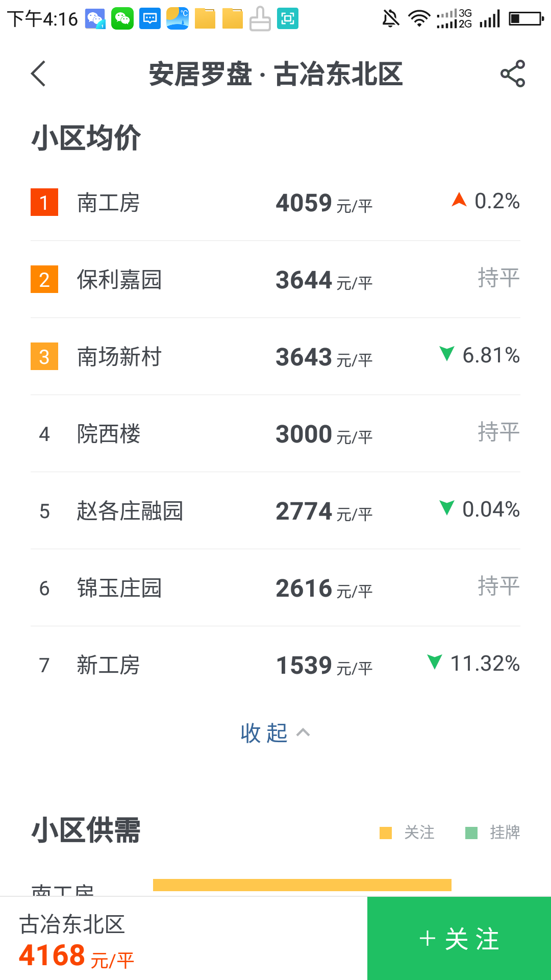Open the share icon
This screenshot has width=551, height=980.
pyautogui.click(x=512, y=74)
